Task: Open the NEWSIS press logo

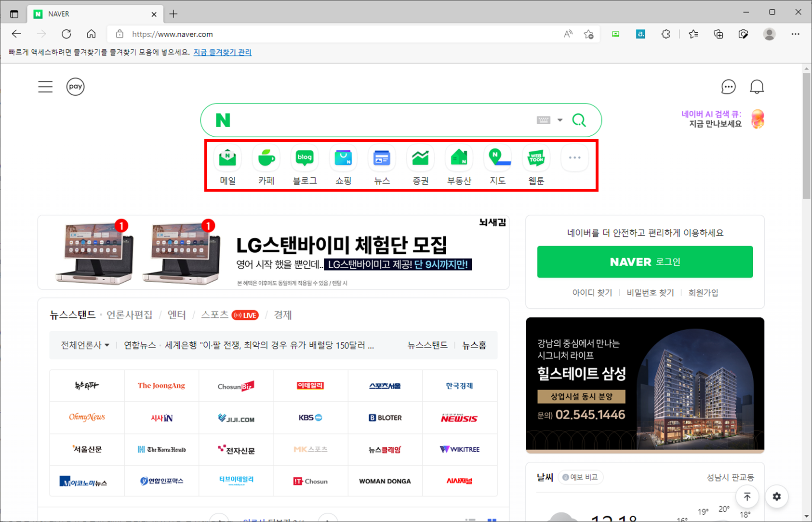Action: click(459, 418)
